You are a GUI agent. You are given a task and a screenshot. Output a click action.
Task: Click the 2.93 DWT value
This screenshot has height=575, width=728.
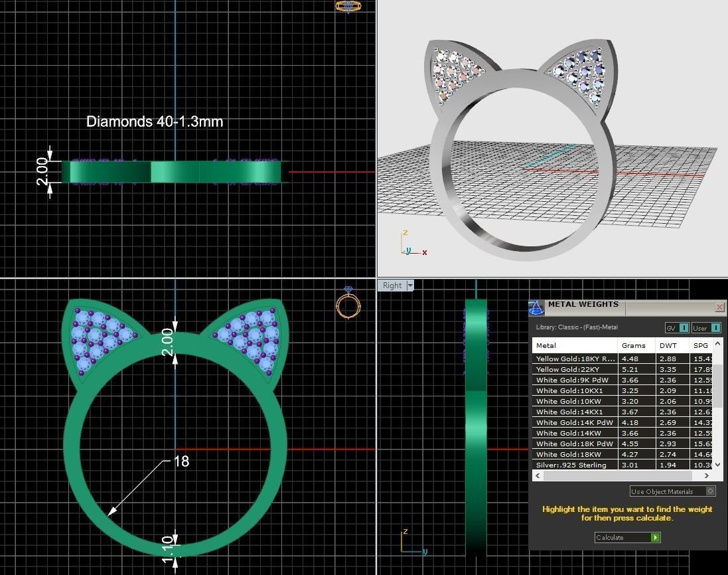[x=668, y=444]
